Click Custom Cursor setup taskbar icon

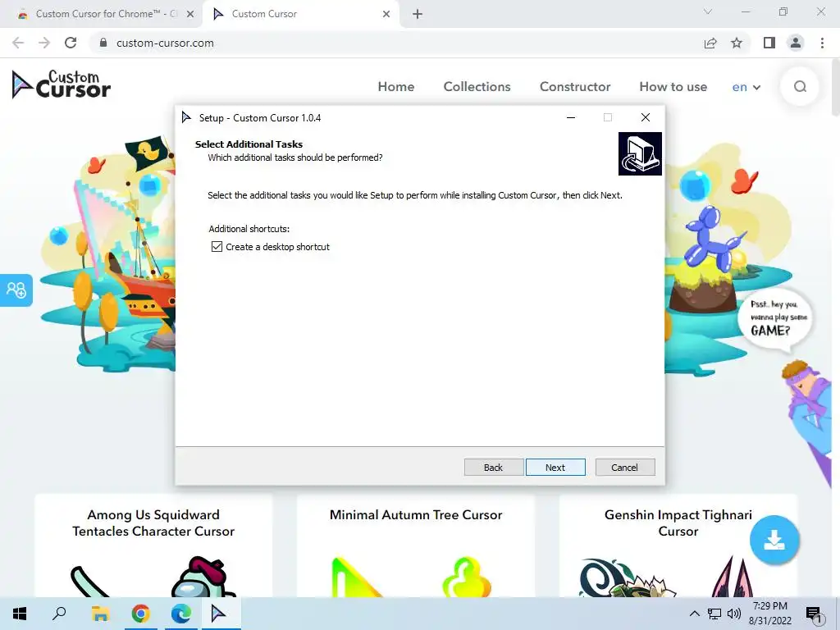pyautogui.click(x=221, y=614)
